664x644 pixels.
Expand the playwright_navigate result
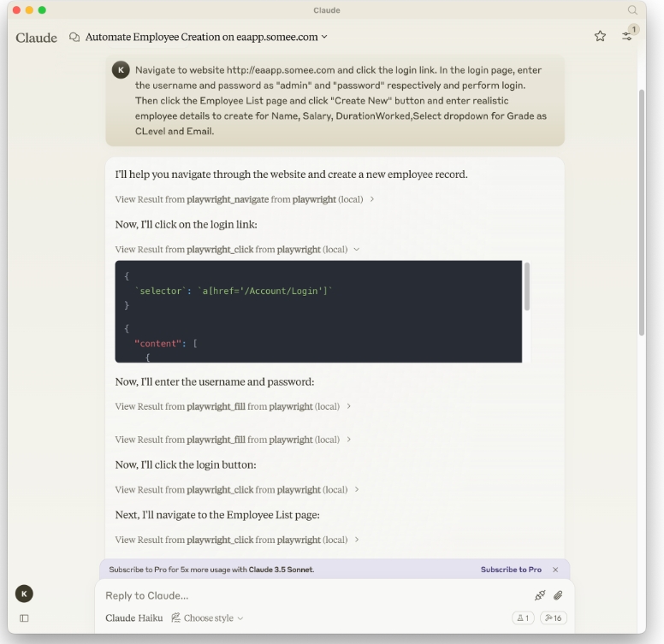(245, 199)
